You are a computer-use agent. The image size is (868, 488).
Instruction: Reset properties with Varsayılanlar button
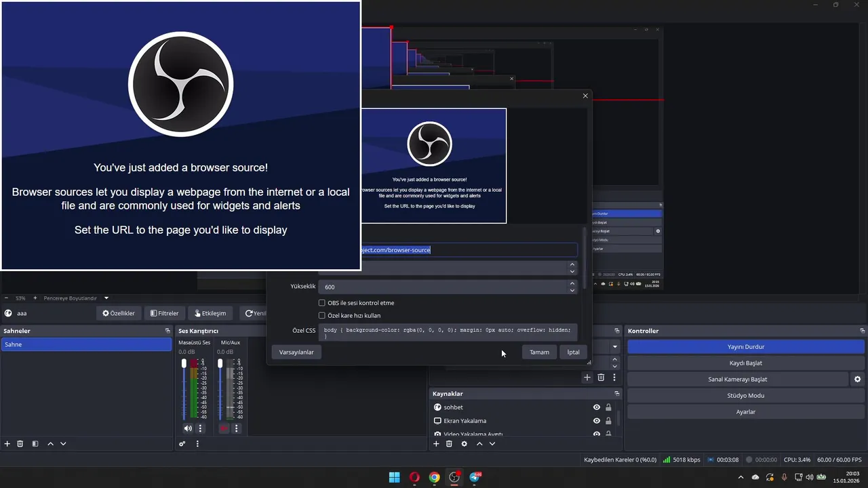(296, 352)
